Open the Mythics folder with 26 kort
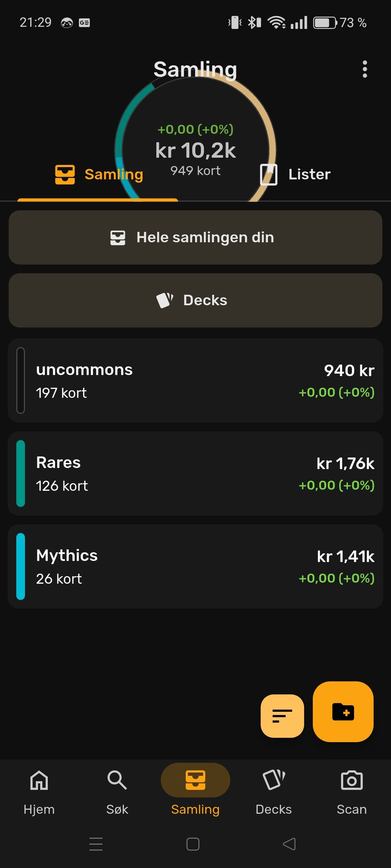 pos(195,566)
